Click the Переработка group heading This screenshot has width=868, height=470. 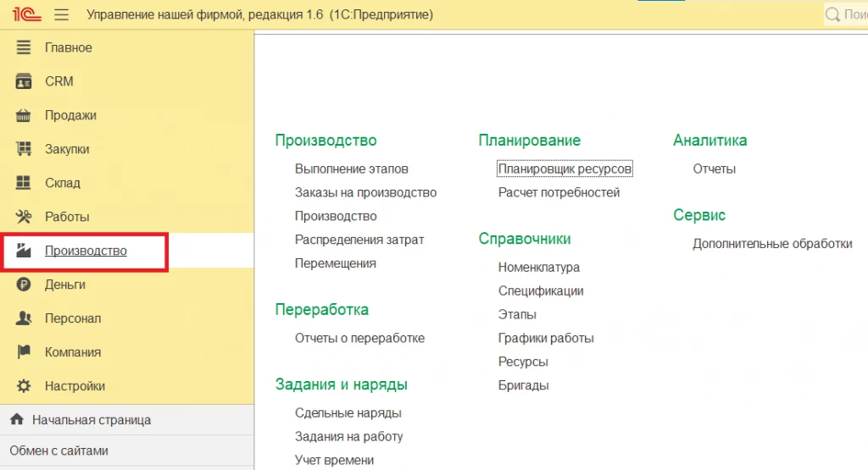pos(321,310)
